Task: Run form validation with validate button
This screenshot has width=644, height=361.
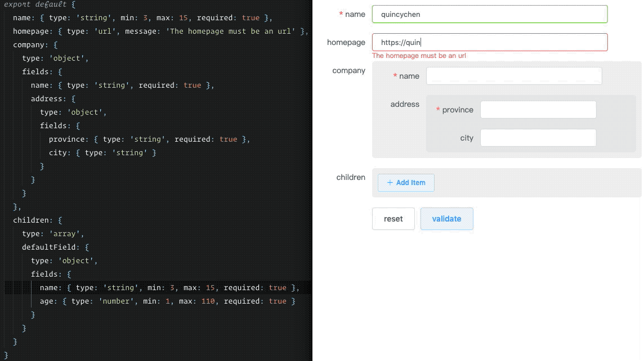Action: pos(446,219)
